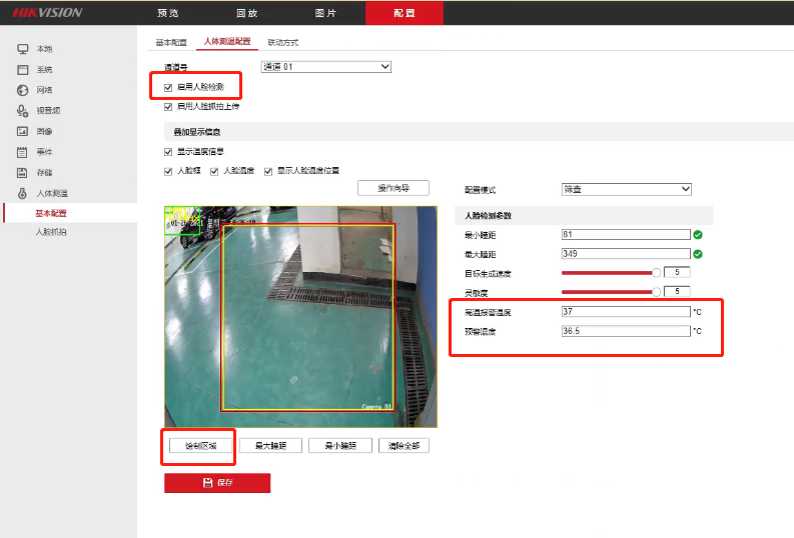Open the 本地 (Local) monitor icon
The image size is (794, 538).
coord(22,49)
